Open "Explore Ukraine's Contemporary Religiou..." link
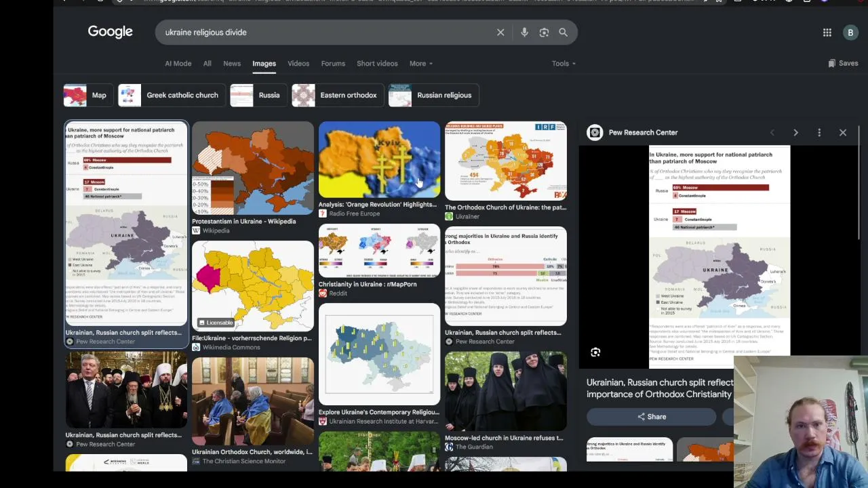The width and height of the screenshot is (868, 488). [x=379, y=412]
